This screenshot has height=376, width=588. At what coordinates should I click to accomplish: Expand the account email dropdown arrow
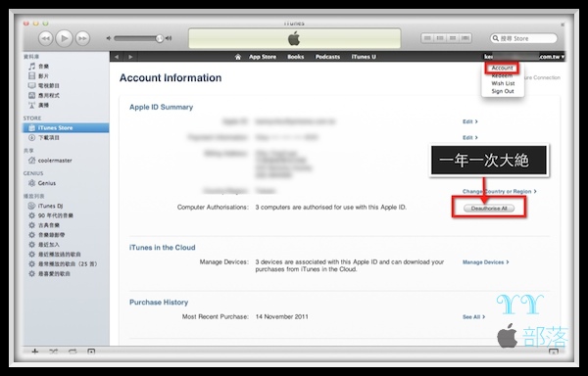click(x=563, y=57)
